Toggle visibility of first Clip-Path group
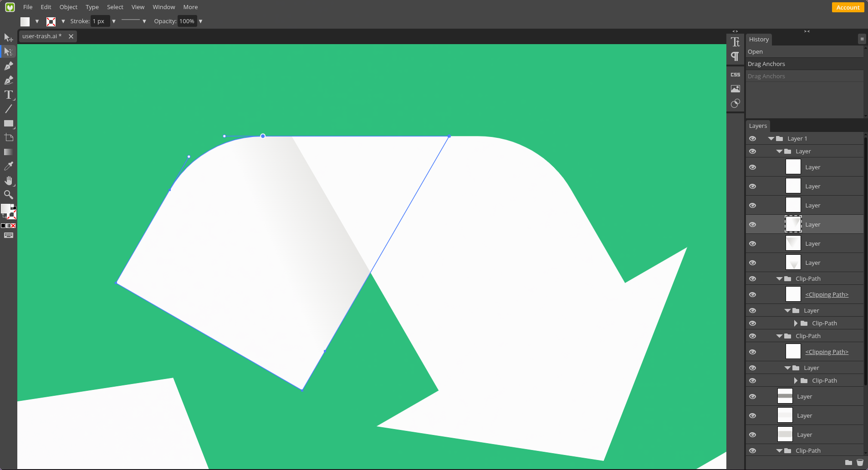Viewport: 868px width, 470px height. coord(752,279)
